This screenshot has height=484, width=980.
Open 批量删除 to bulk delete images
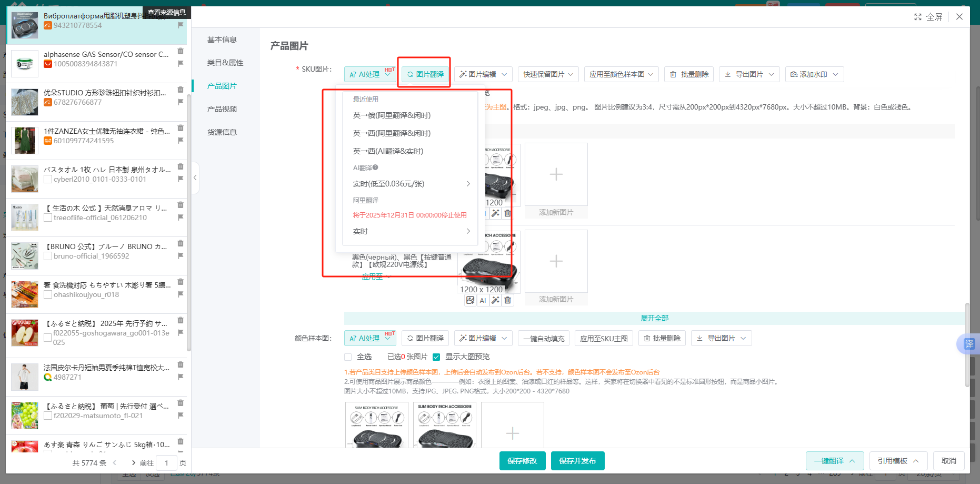[689, 74]
